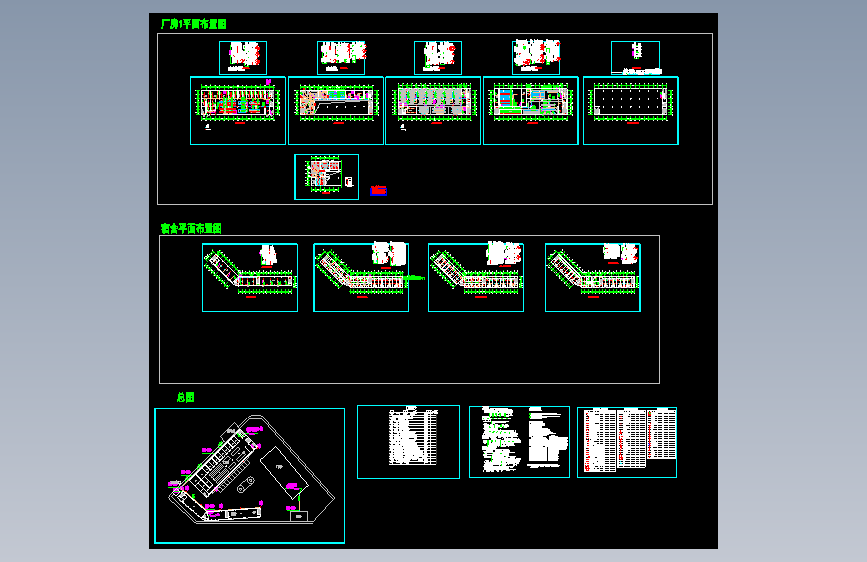The image size is (867, 562).
Task: Select the site master plan drawing under 总图
Action: pyautogui.click(x=249, y=476)
